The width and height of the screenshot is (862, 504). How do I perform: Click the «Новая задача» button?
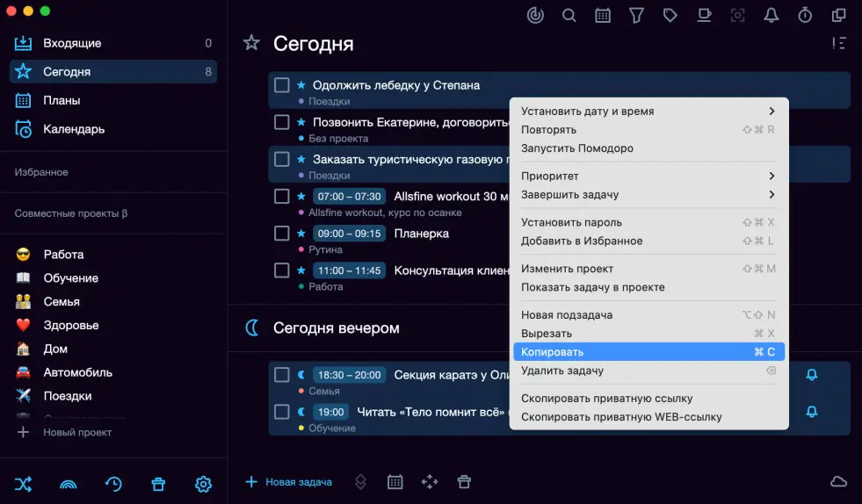289,482
